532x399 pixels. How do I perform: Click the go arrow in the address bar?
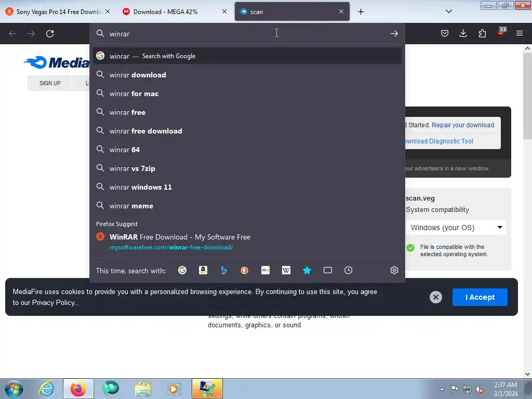point(394,33)
